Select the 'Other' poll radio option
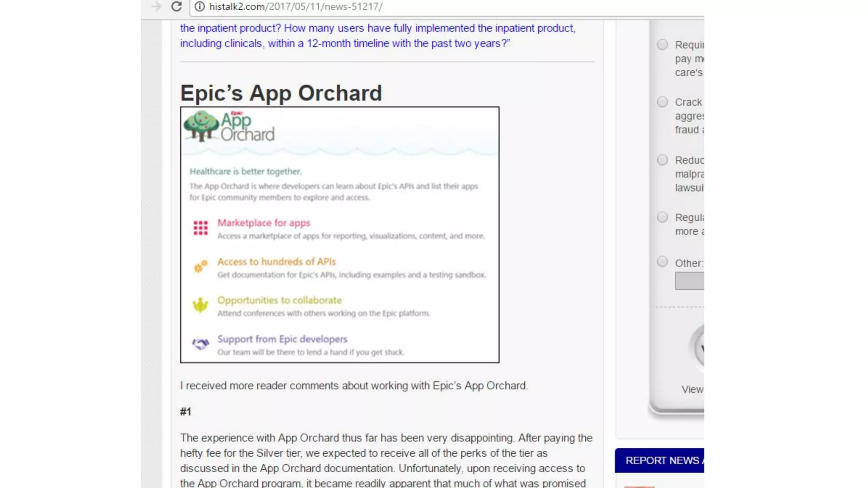The image size is (868, 488). click(662, 262)
